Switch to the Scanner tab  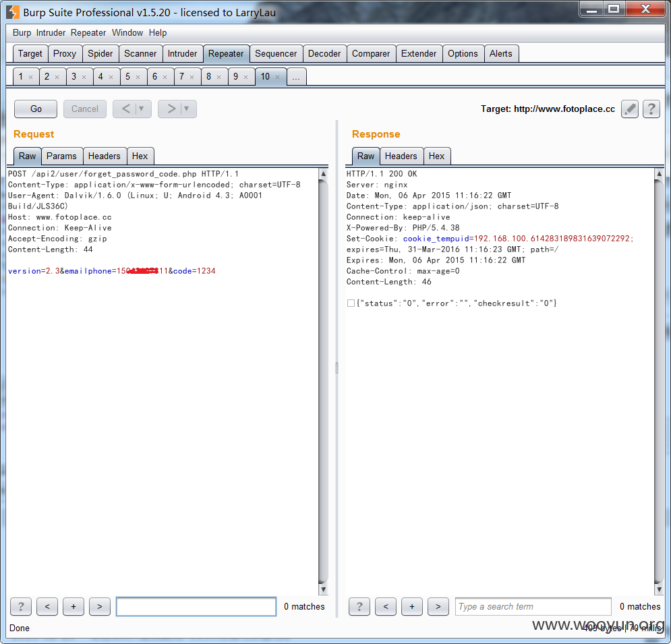[140, 54]
